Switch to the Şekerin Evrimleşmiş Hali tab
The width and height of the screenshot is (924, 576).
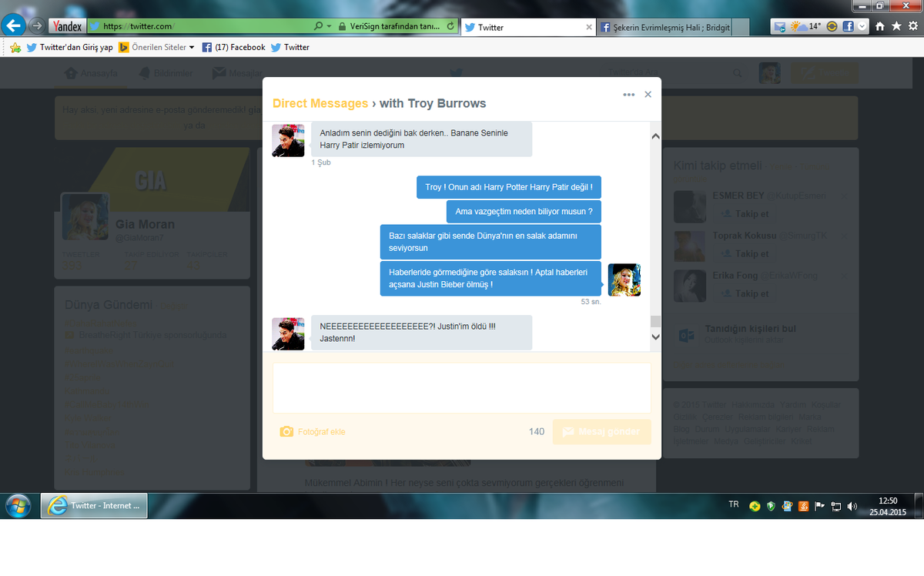pyautogui.click(x=664, y=27)
